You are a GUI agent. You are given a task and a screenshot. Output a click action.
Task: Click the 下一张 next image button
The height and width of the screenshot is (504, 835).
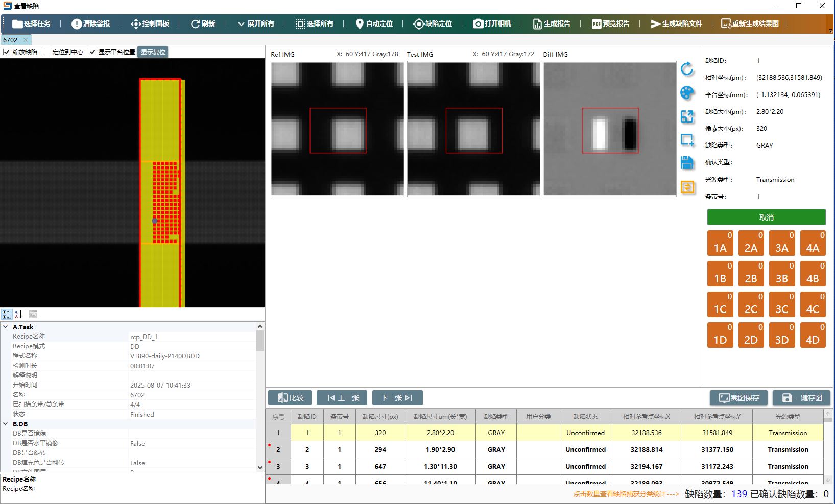coord(397,398)
